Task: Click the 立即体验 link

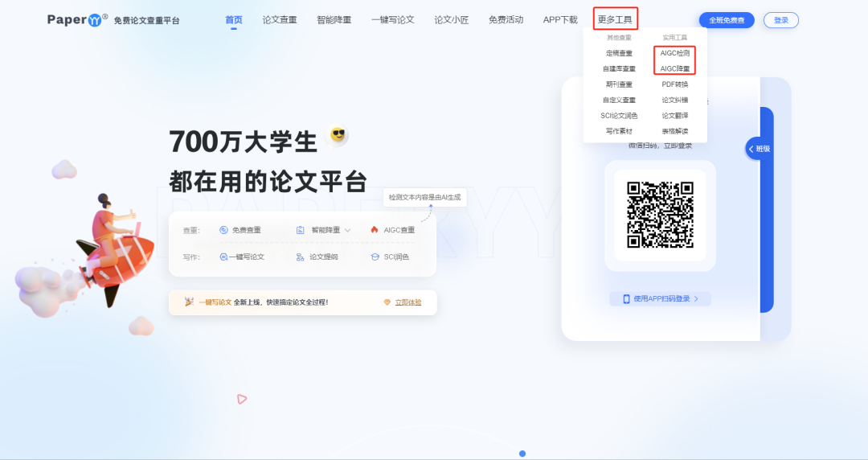Action: tap(408, 302)
